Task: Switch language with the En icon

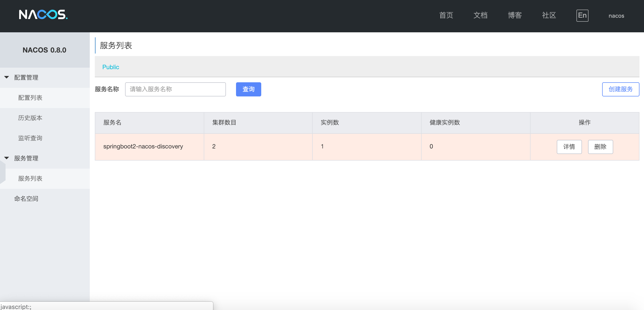Action: pos(582,16)
